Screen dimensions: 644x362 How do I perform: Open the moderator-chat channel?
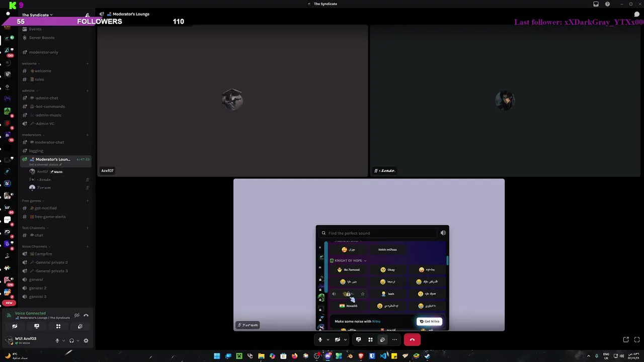click(56, 142)
